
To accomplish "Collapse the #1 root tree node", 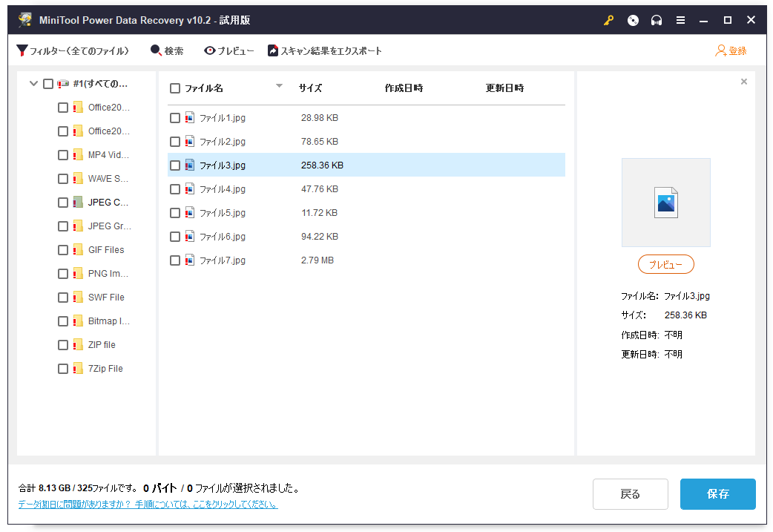I will (33, 84).
